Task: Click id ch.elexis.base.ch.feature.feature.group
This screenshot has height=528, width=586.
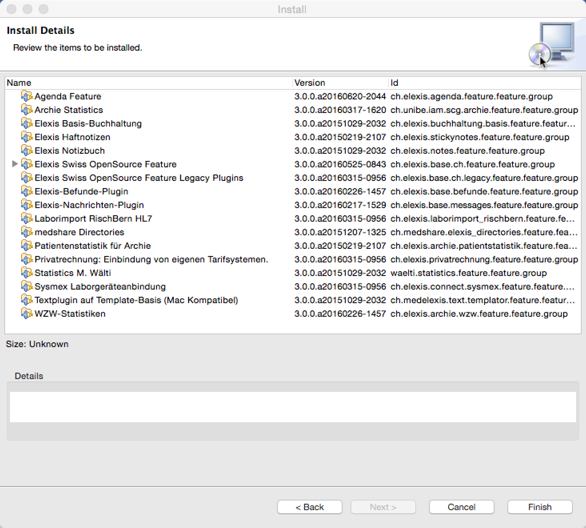Action: (x=473, y=164)
